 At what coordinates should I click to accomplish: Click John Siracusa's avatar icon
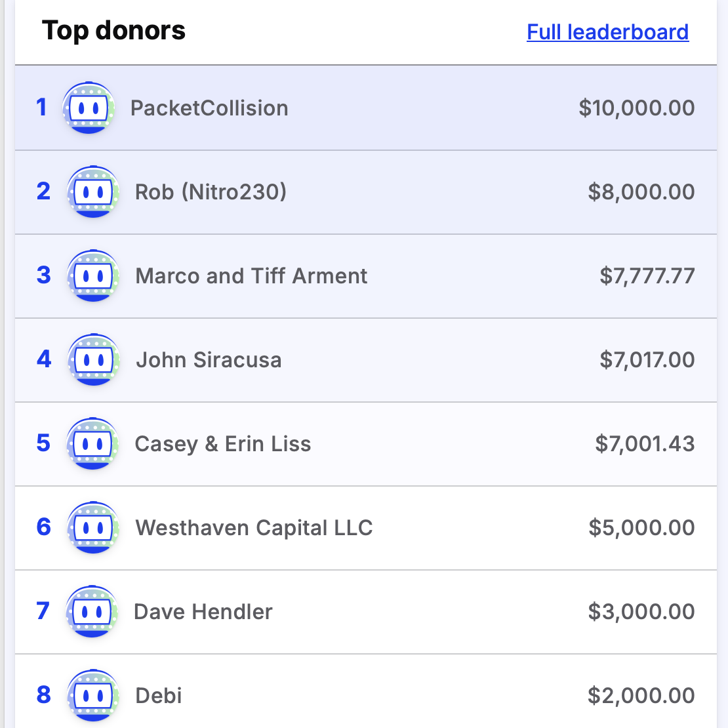click(x=93, y=360)
